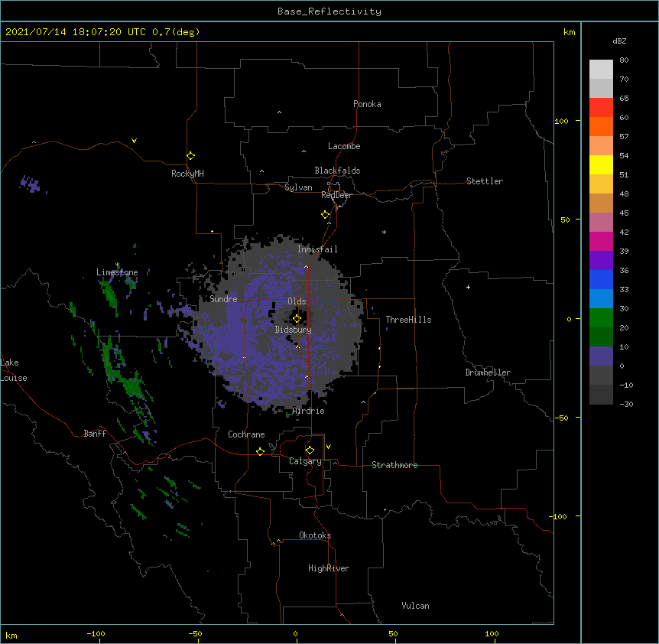Viewport: 659px width, 644px height.
Task: Click the Blackfalds town label
Action: (x=337, y=171)
